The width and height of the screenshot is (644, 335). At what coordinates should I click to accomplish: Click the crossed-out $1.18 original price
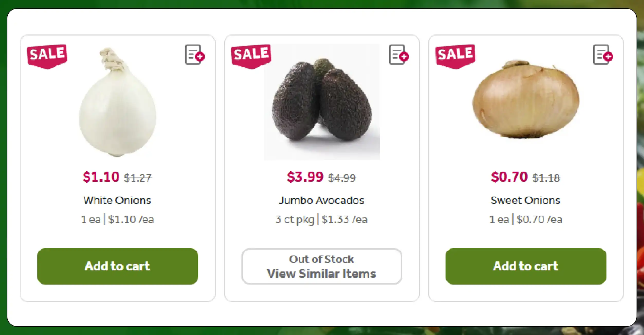coord(546,178)
